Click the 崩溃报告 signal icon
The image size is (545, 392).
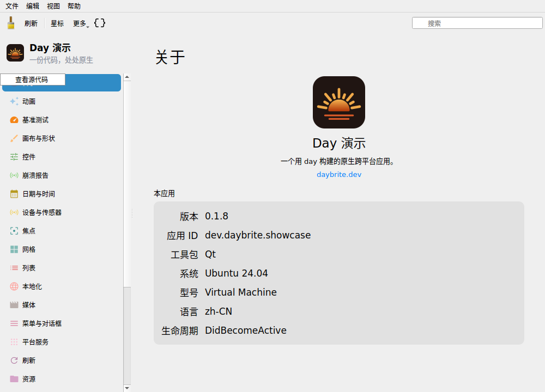[14, 175]
